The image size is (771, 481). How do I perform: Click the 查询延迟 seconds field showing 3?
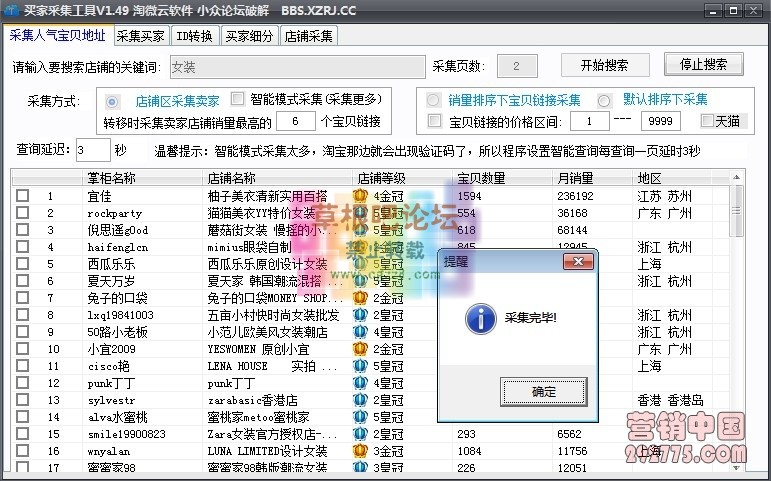pyautogui.click(x=93, y=150)
